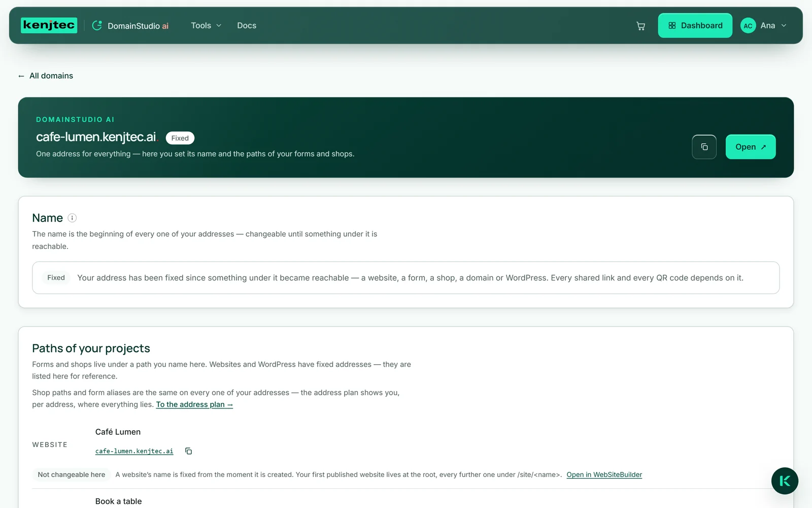The width and height of the screenshot is (812, 508).
Task: Click the kenjtec logo
Action: tap(49, 25)
